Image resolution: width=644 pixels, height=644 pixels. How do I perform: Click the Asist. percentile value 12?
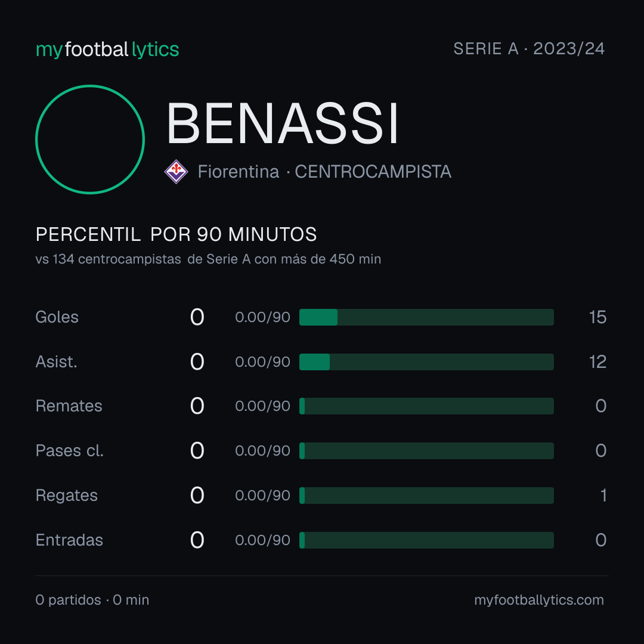coord(597,362)
